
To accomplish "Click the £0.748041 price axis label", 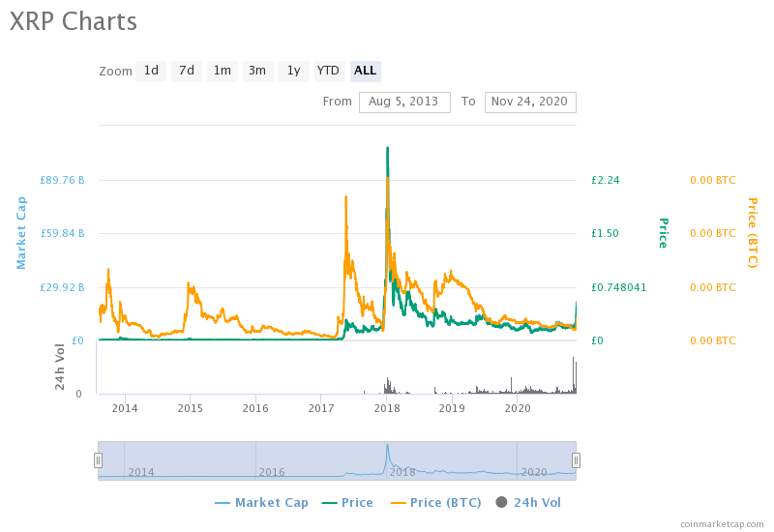I will tap(618, 287).
